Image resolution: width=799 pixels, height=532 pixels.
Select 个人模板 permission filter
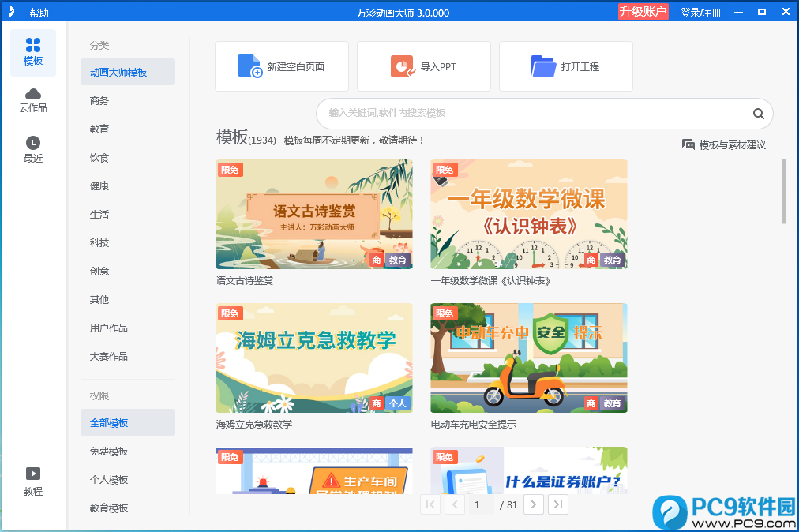tap(108, 480)
